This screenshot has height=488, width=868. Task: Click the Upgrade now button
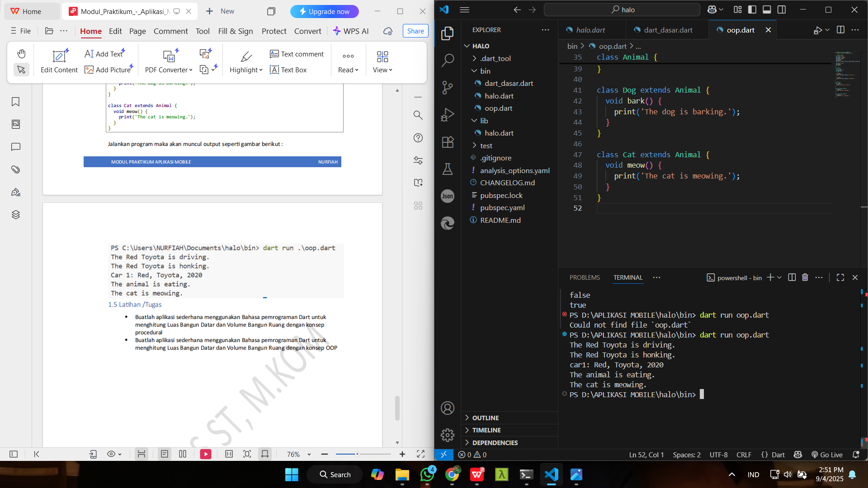[324, 11]
